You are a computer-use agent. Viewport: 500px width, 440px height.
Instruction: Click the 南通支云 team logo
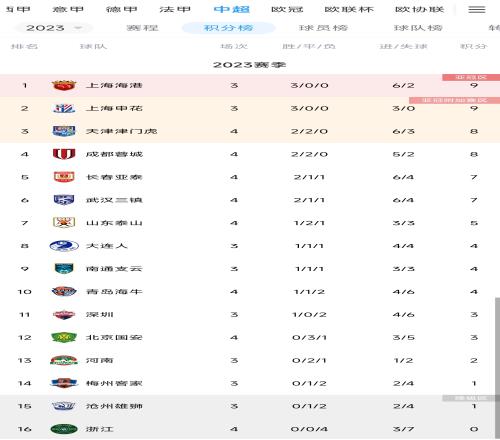(x=64, y=269)
